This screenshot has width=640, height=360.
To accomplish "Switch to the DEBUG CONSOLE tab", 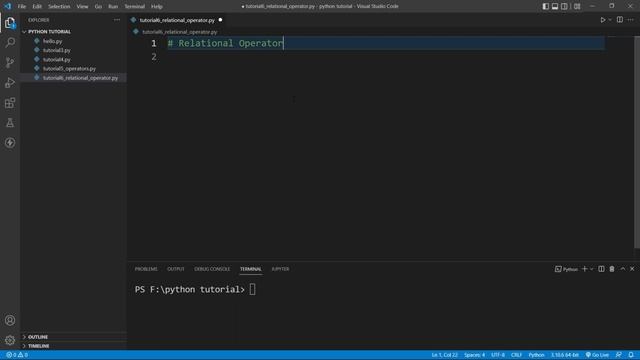I will 212,269.
